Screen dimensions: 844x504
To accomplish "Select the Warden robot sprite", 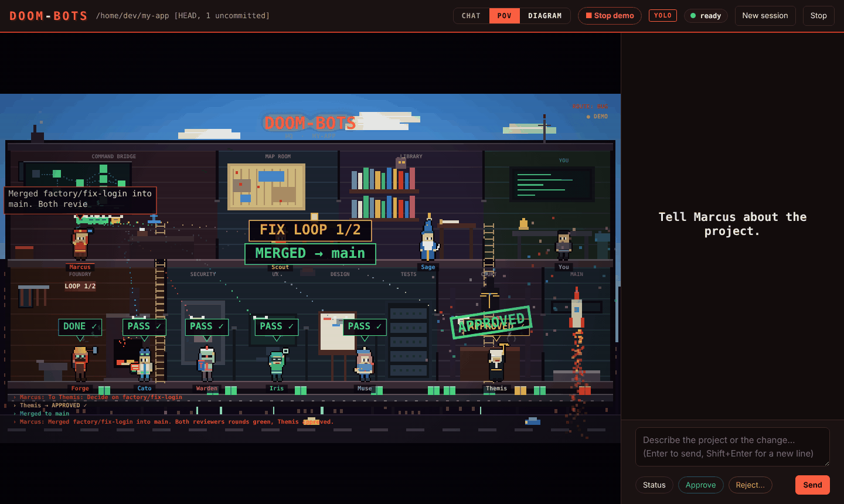I will click(206, 364).
